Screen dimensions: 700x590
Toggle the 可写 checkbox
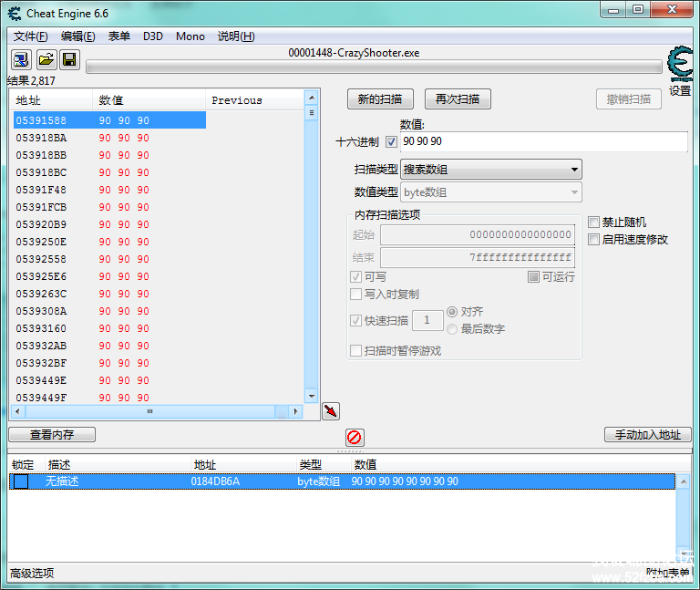[355, 277]
